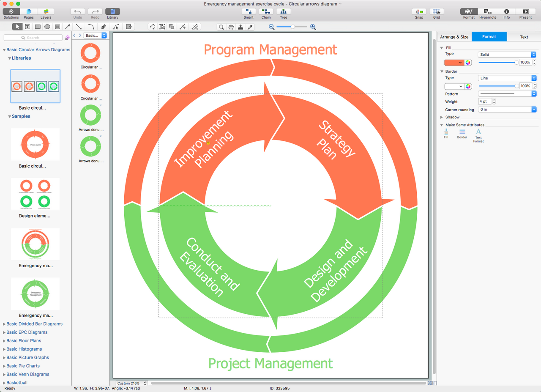Select the arrow pointer tool
Image resolution: width=541 pixels, height=392 pixels.
(x=17, y=27)
